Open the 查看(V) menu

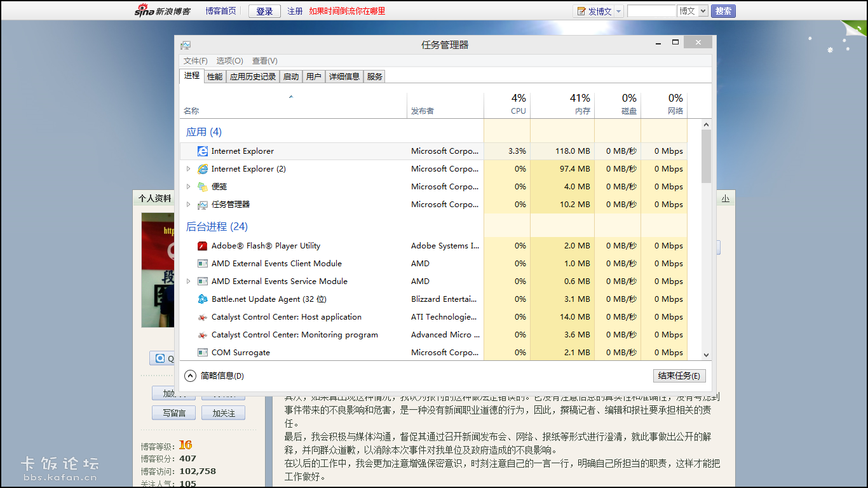(265, 61)
